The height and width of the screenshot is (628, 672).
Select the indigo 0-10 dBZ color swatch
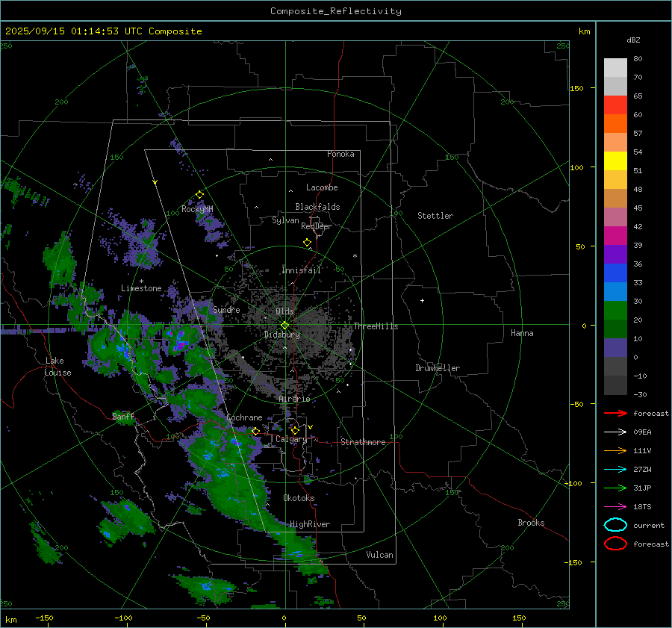(x=615, y=348)
